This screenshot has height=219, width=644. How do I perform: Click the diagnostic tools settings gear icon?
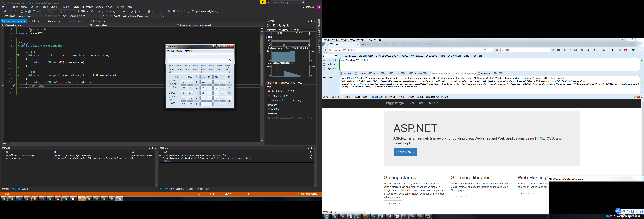[x=268, y=25]
